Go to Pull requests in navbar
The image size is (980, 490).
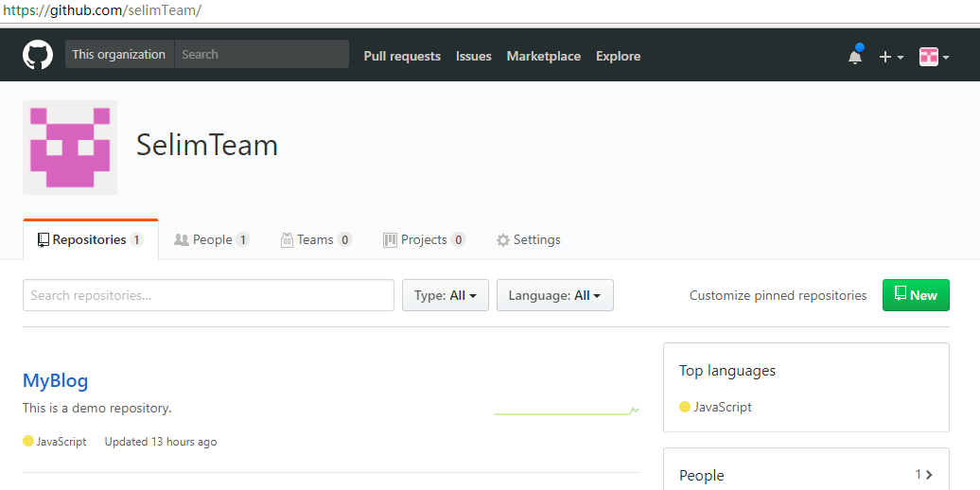[402, 56]
